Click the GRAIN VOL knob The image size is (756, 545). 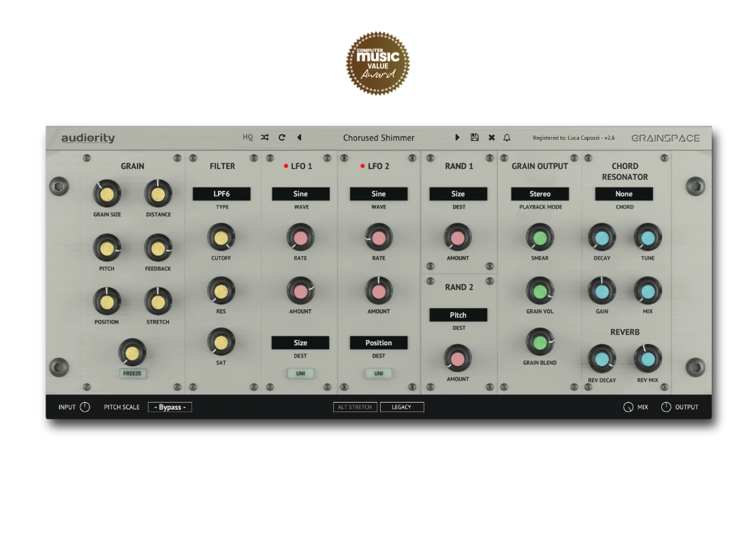540,291
